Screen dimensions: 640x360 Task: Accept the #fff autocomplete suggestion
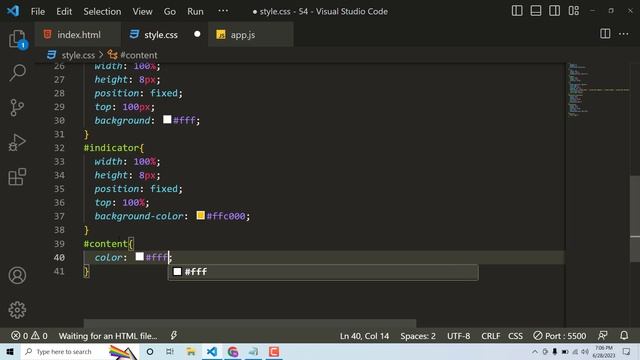coord(323,272)
